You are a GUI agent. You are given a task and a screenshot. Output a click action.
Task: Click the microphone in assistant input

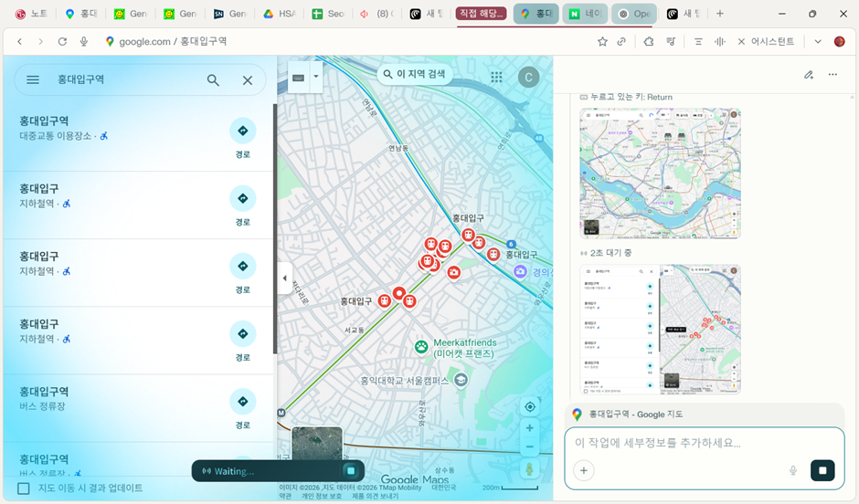pos(792,470)
